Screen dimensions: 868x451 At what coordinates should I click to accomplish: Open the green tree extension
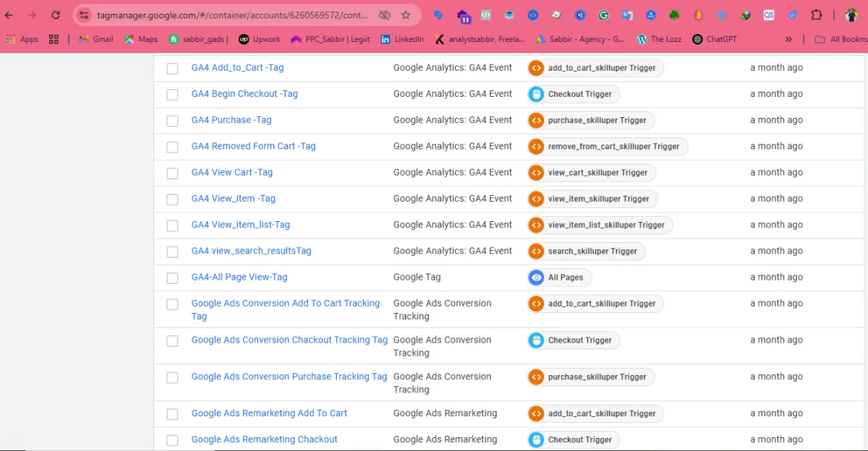674,14
